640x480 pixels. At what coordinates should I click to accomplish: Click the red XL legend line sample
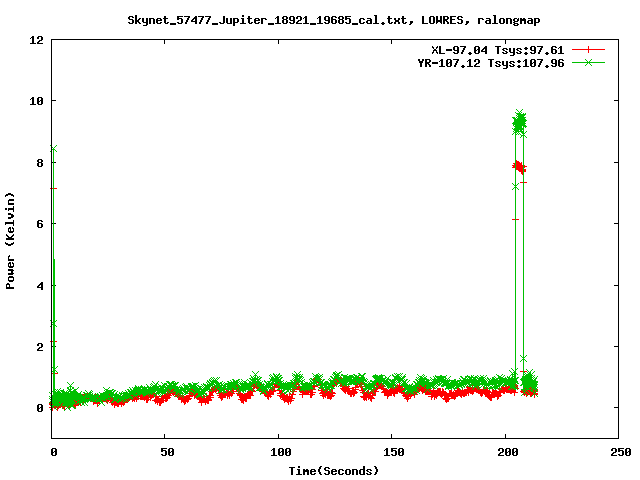[588, 50]
